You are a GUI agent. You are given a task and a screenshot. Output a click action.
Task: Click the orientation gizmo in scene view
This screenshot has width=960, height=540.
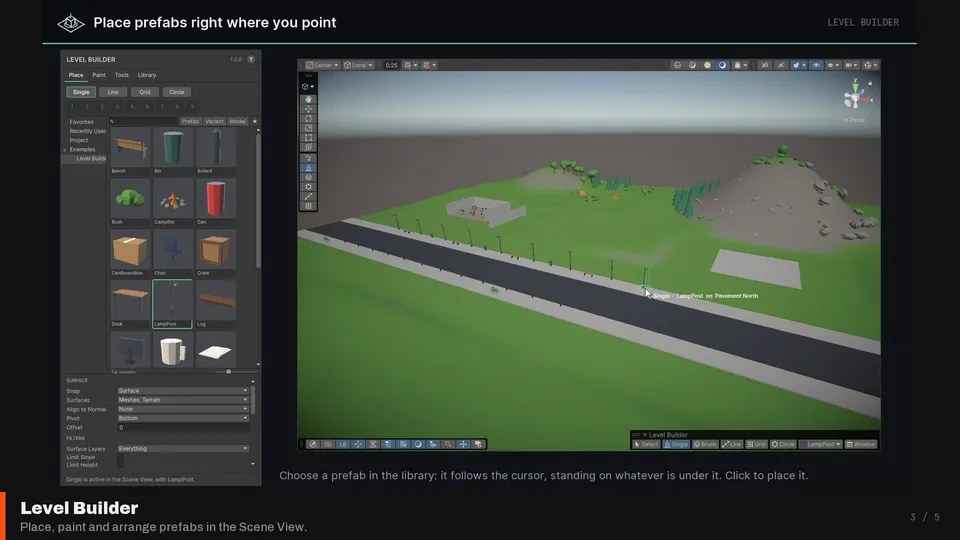855,96
